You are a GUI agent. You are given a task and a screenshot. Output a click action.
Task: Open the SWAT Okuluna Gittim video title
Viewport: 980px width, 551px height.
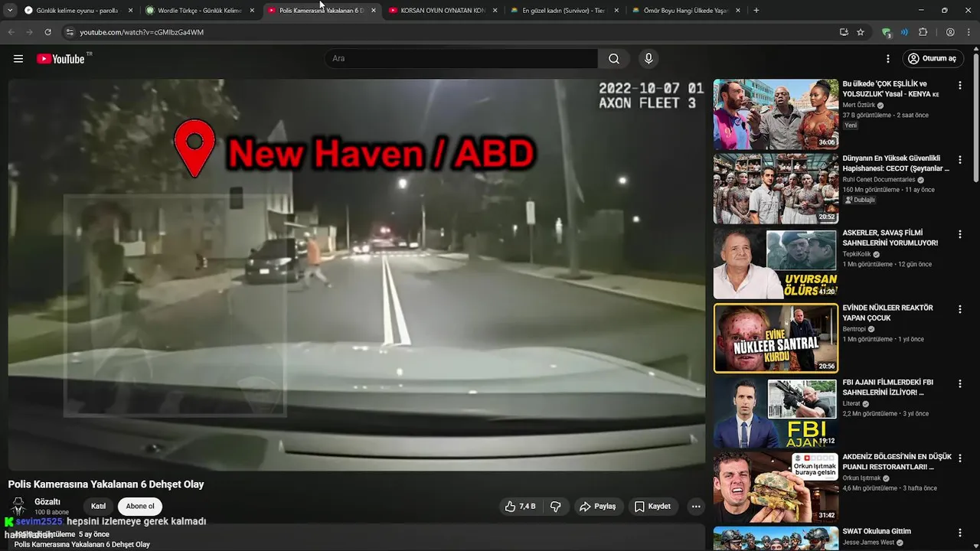tap(877, 531)
